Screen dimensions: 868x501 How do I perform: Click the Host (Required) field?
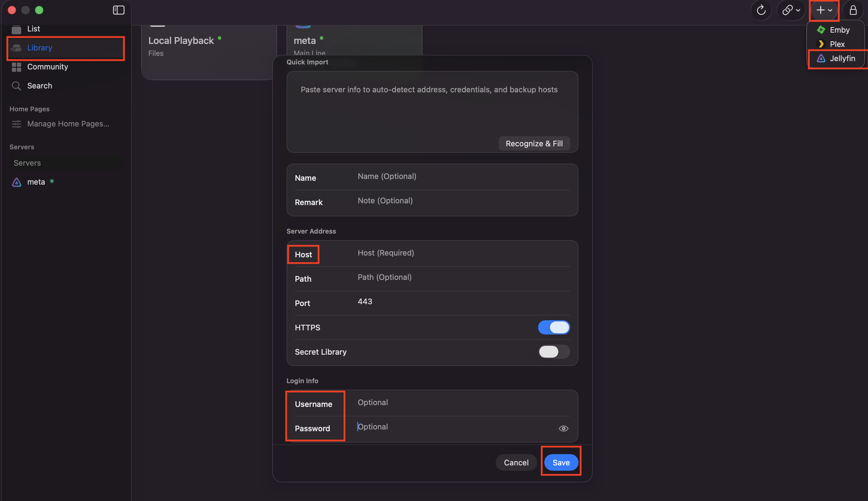[463, 253]
